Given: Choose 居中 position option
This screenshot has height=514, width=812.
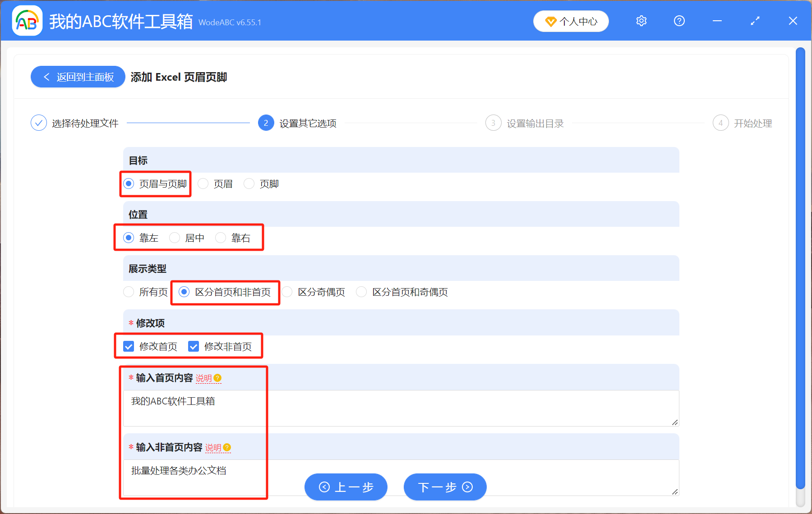Looking at the screenshot, I should coord(175,238).
